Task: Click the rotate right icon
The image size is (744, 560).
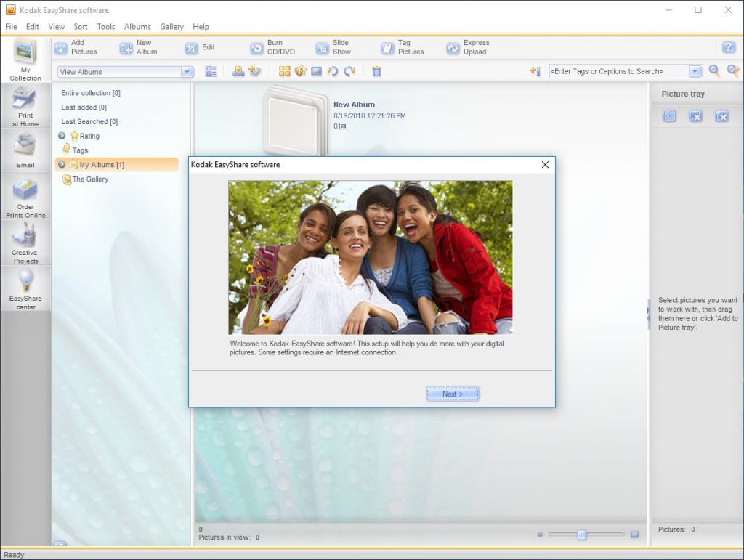Action: 349,71
